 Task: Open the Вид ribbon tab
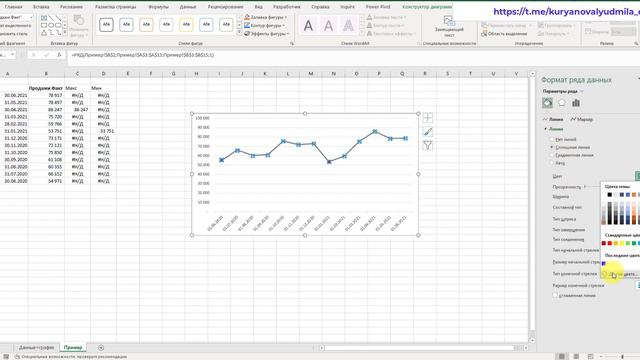tap(259, 7)
